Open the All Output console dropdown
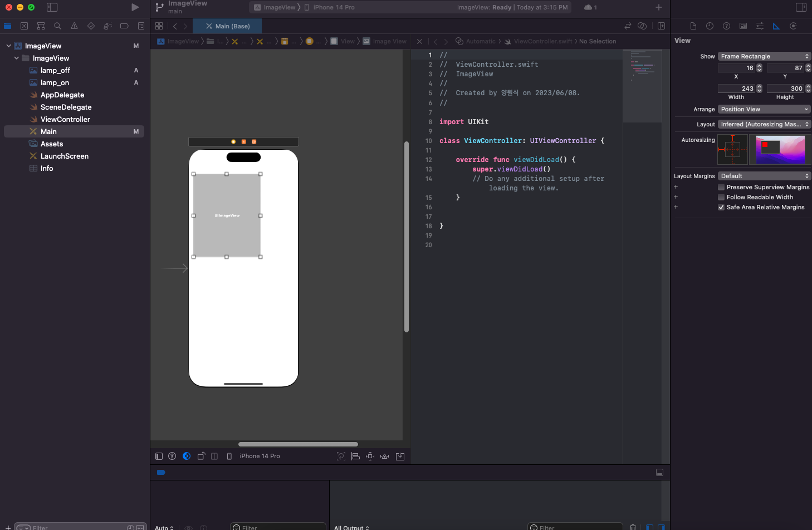Screen dimensions: 812x530 pos(351,527)
